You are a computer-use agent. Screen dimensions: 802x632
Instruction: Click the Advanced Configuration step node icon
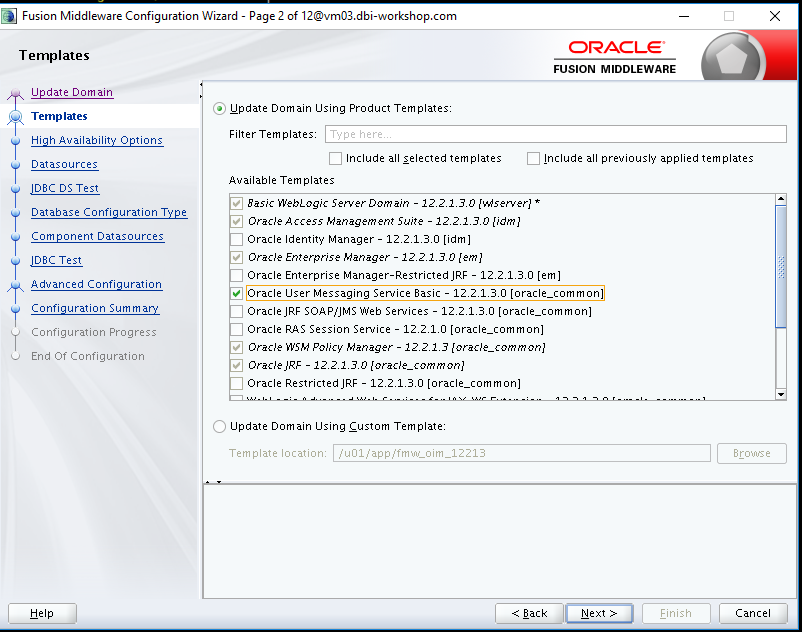[15, 285]
